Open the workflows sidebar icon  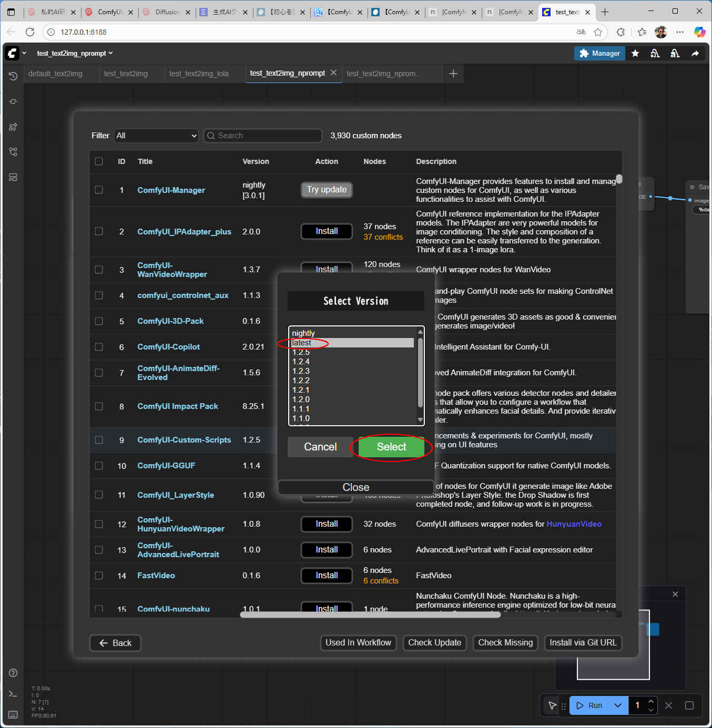pyautogui.click(x=13, y=177)
